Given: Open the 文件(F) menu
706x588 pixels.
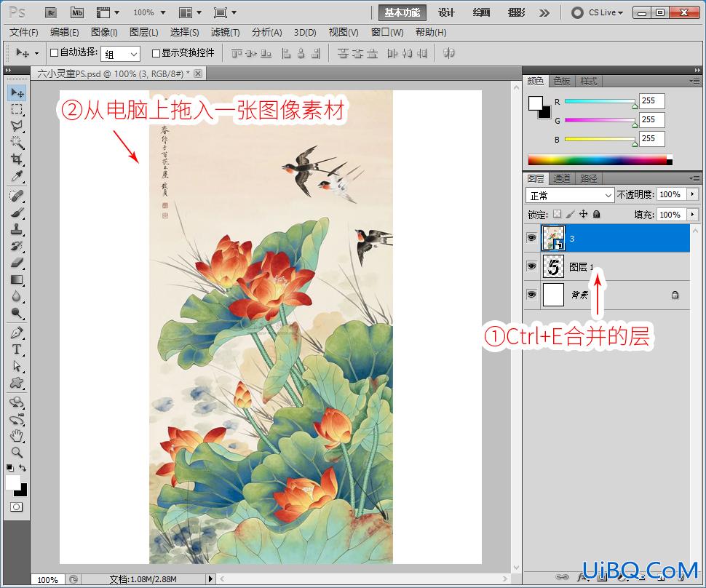Looking at the screenshot, I should (24, 33).
